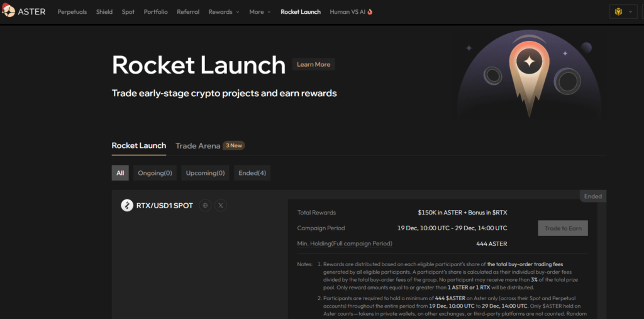Expand the More dropdown menu
The height and width of the screenshot is (319, 644).
pyautogui.click(x=260, y=12)
